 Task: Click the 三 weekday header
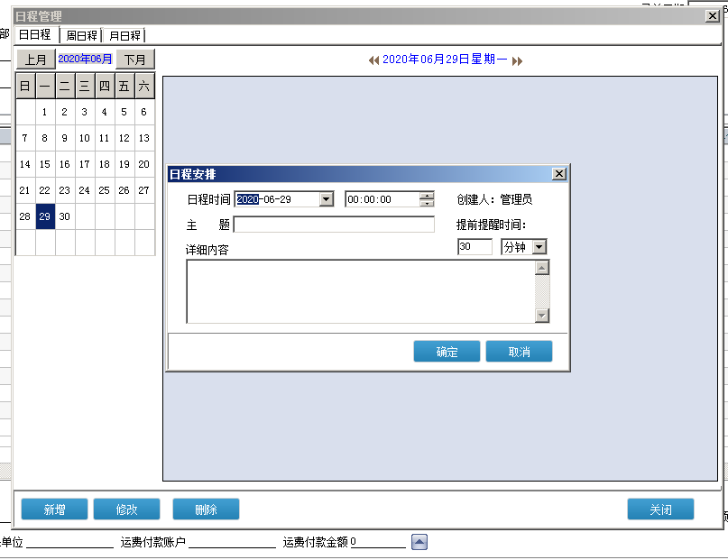(85, 86)
